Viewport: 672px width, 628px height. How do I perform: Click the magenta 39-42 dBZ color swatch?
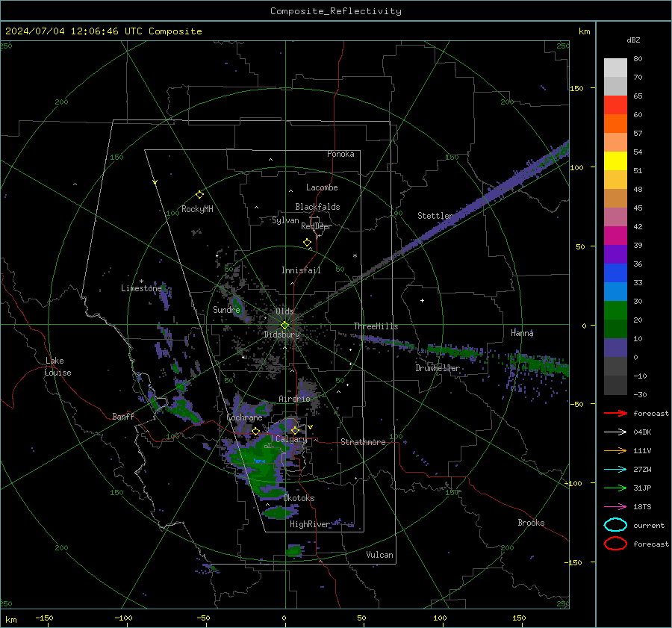tap(615, 236)
